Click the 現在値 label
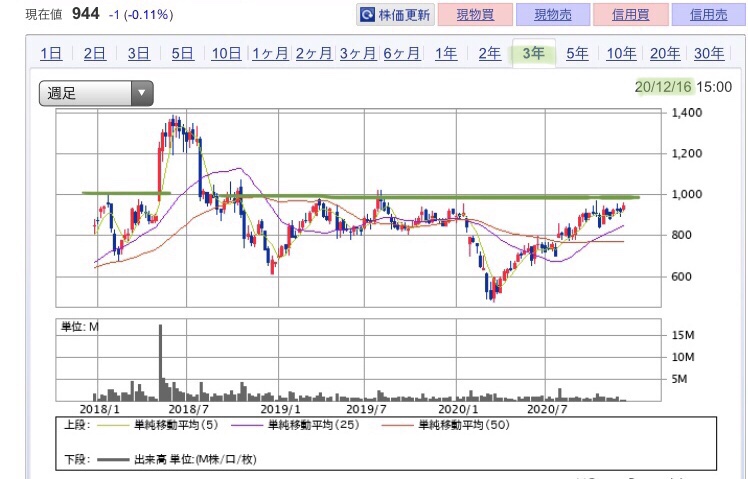The image size is (748, 479). tap(44, 14)
